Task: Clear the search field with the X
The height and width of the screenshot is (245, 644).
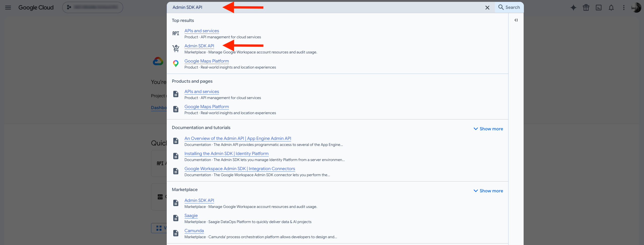Action: pyautogui.click(x=487, y=8)
